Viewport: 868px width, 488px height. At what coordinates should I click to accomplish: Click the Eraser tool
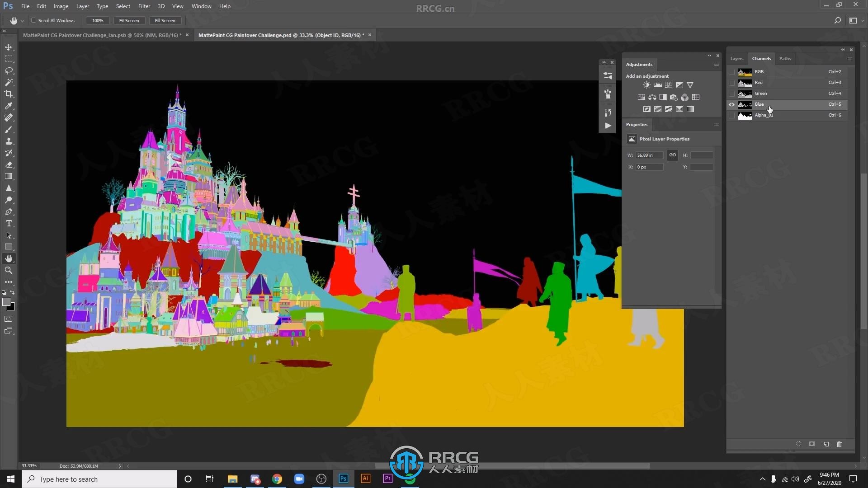pos(8,165)
